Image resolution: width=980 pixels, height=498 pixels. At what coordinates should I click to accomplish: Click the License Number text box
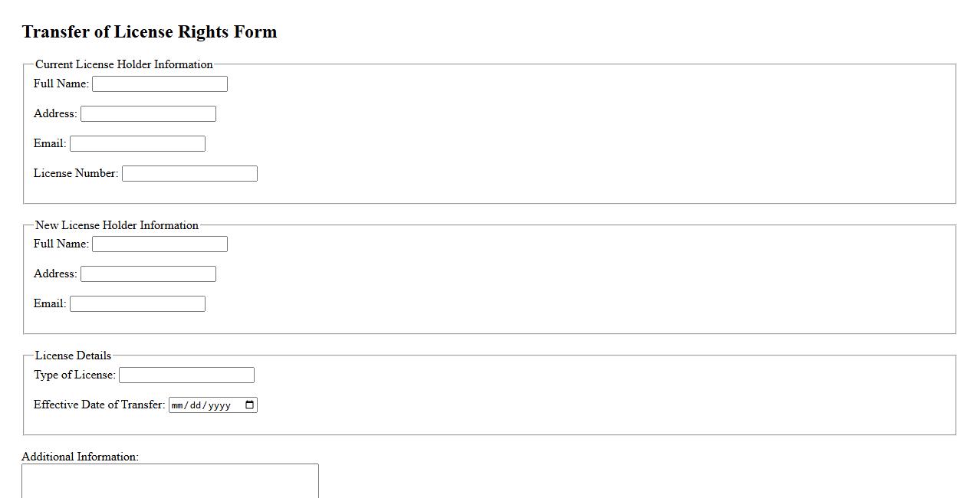(189, 174)
